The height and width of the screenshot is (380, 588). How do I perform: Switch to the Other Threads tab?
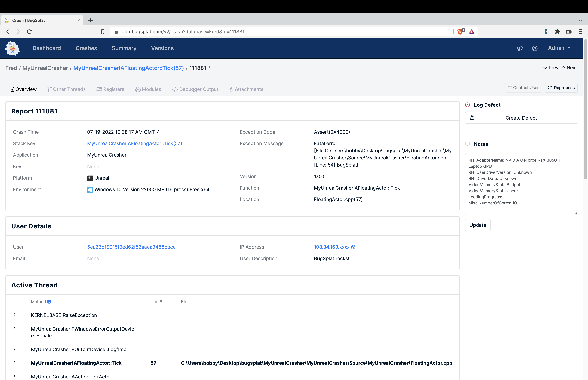click(x=66, y=89)
